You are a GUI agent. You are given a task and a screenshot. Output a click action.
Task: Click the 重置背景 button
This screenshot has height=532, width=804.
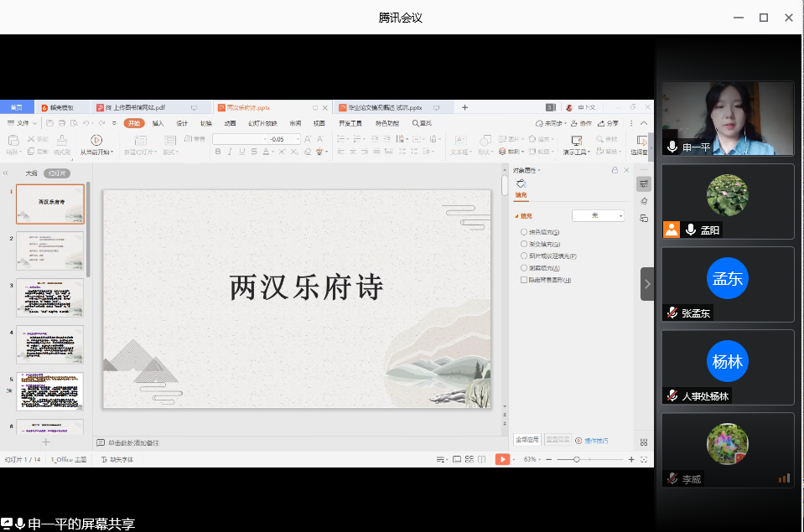click(558, 440)
